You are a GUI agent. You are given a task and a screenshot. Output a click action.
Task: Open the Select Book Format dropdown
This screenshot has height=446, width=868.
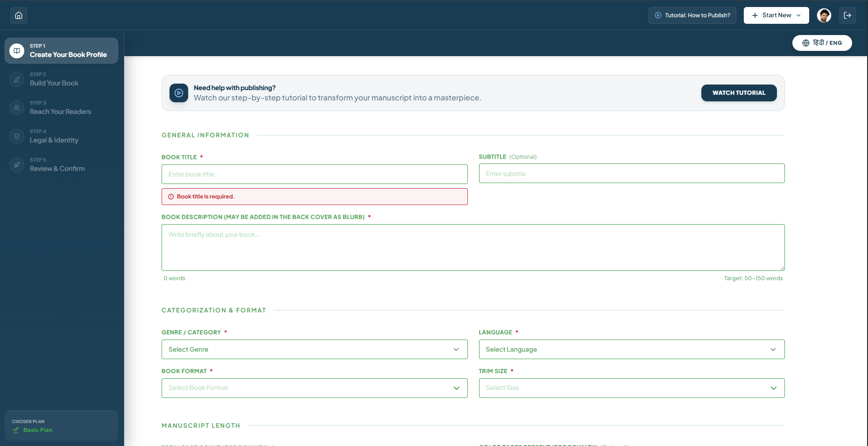click(x=314, y=388)
